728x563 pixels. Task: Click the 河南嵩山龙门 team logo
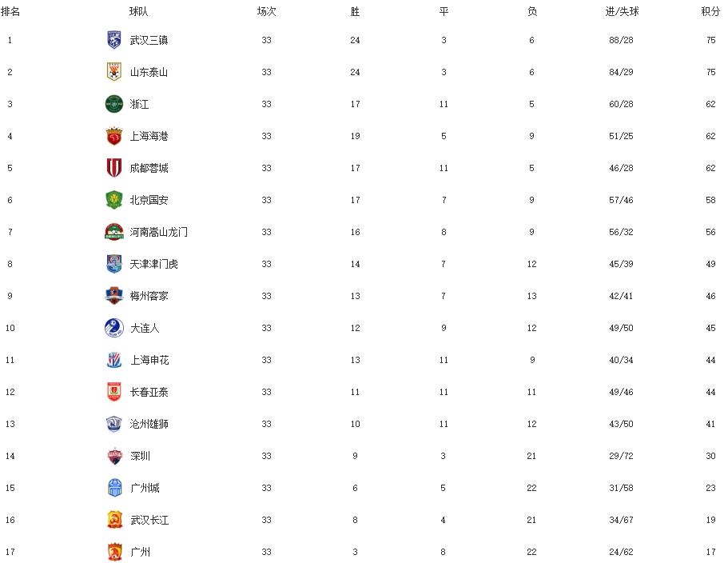click(x=114, y=232)
